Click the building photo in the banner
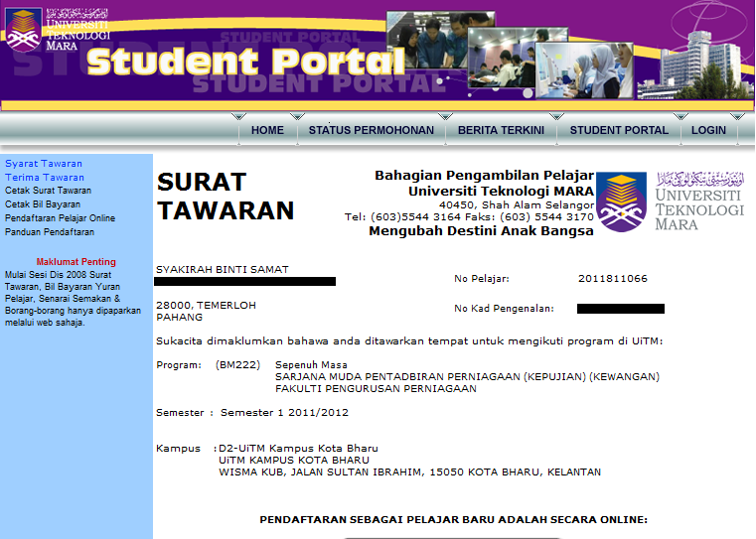The width and height of the screenshot is (756, 539). click(694, 66)
